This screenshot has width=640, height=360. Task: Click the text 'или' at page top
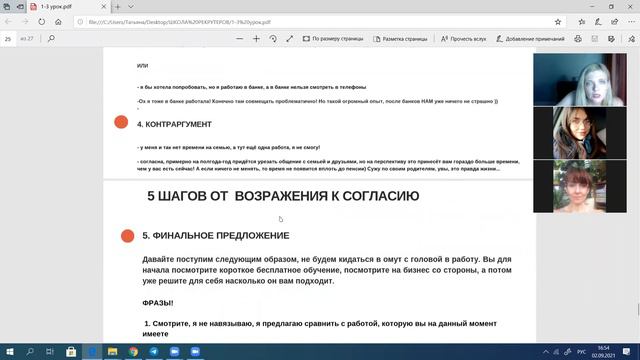coord(142,65)
